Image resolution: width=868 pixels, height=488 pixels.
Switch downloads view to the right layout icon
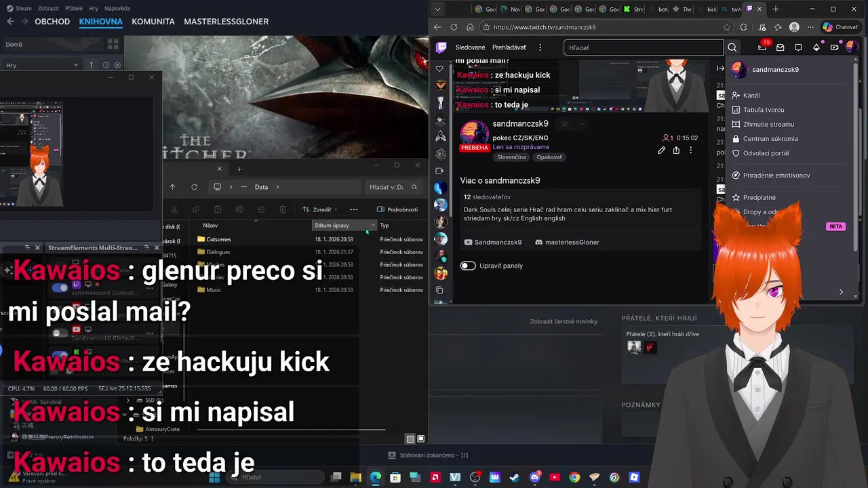tap(420, 439)
